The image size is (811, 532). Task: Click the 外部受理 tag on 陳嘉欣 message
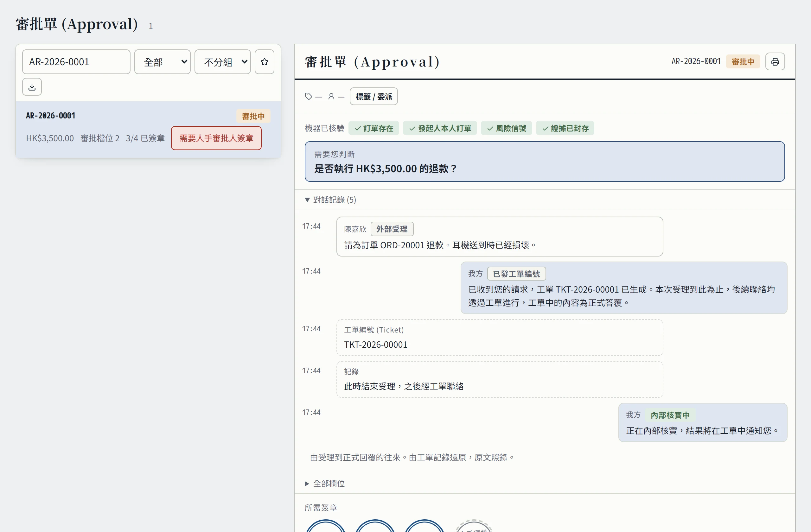[x=392, y=229]
